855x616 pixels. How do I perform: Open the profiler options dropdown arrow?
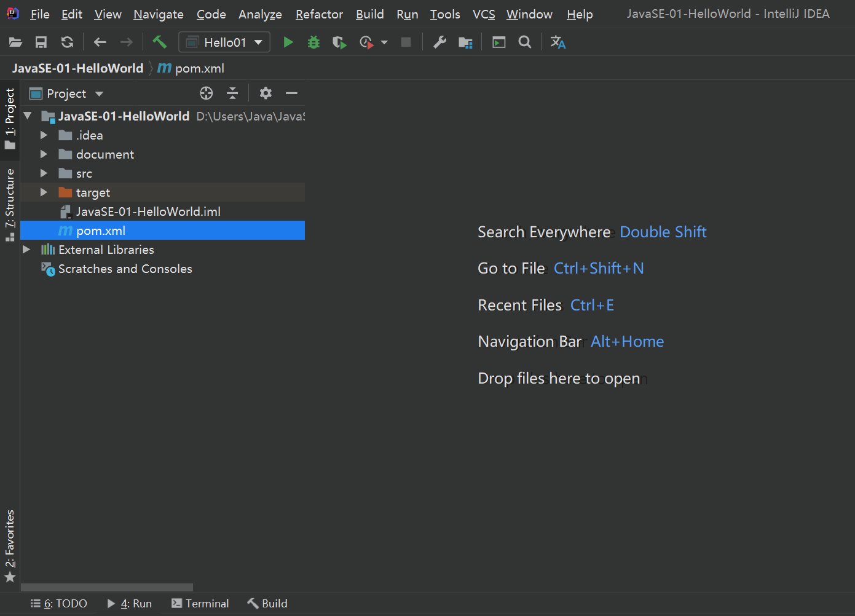[x=384, y=42]
